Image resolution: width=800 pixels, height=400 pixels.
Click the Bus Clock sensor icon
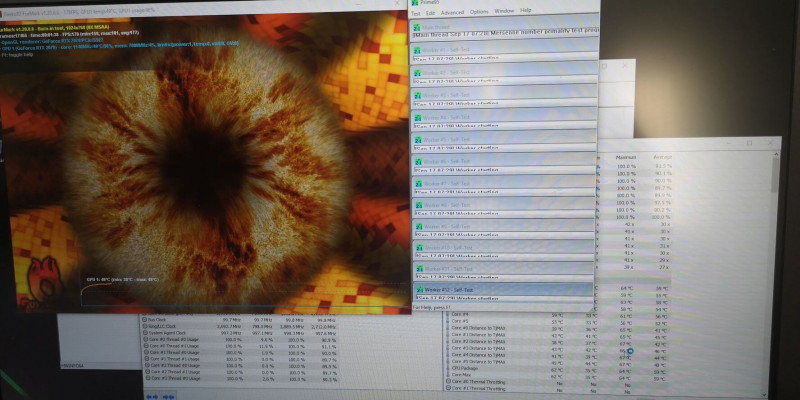click(145, 320)
